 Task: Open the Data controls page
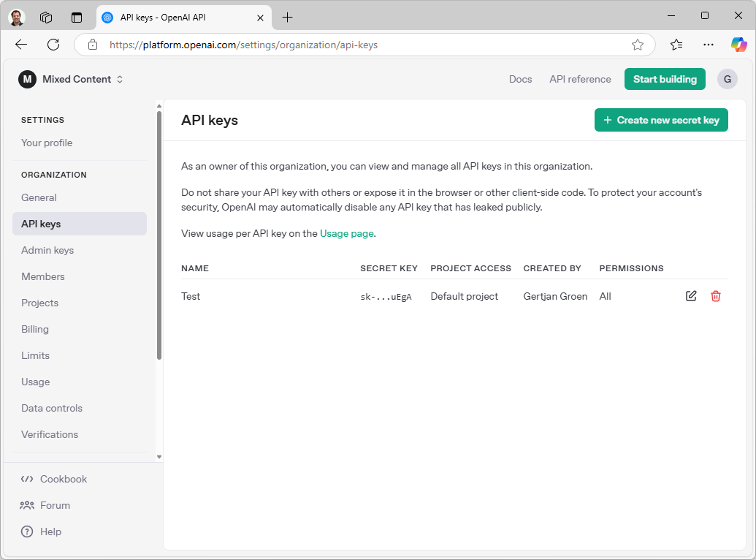click(52, 408)
